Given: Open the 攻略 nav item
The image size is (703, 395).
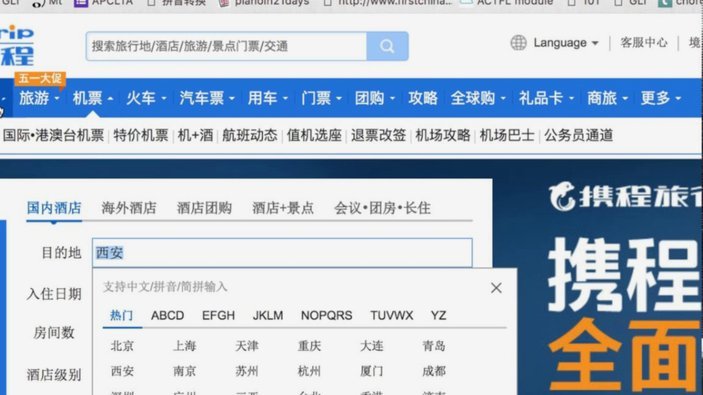Looking at the screenshot, I should click(x=422, y=98).
